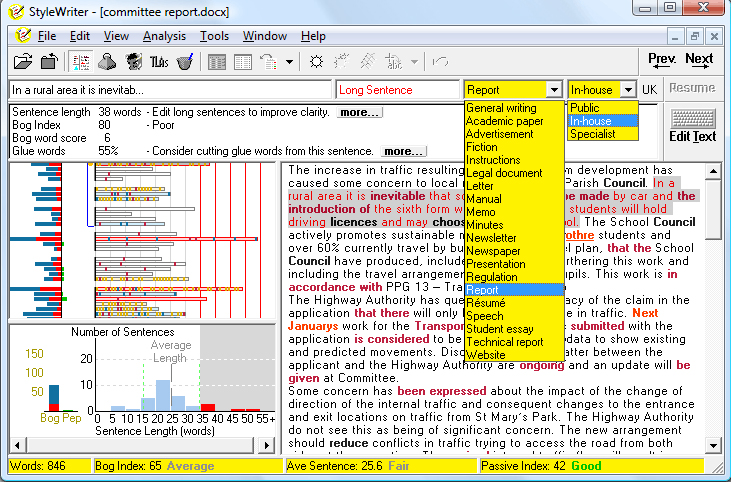Open the greyed arrow beside abc icon

click(414, 61)
